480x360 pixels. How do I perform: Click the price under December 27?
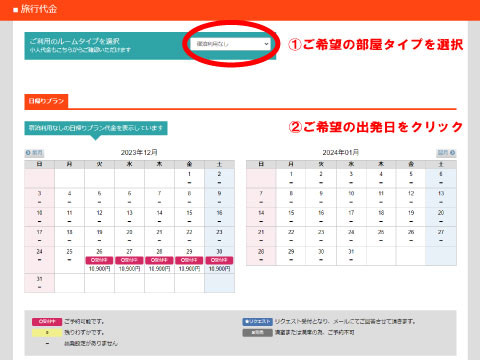(129, 269)
